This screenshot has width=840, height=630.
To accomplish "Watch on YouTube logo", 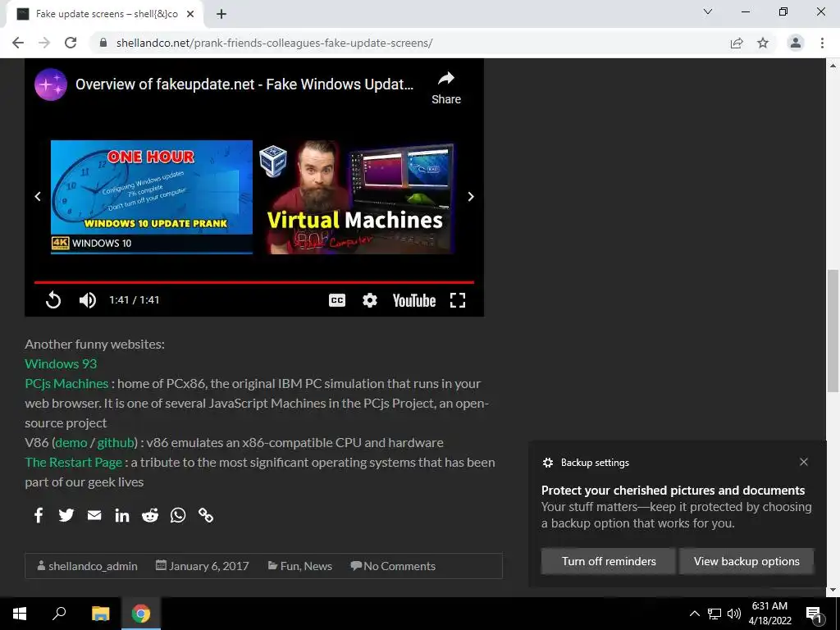I will [414, 300].
